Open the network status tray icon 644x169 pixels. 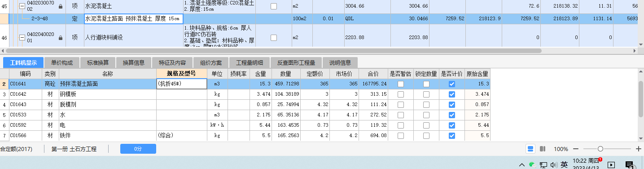point(543,165)
